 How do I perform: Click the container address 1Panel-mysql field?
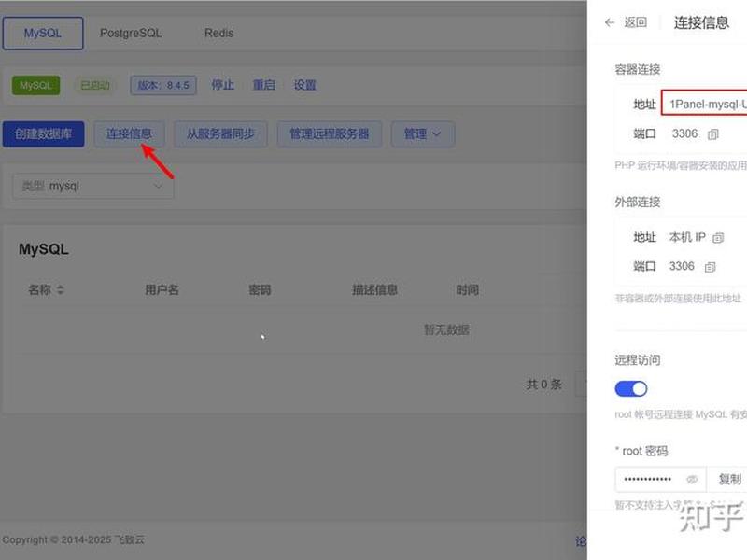pos(704,104)
